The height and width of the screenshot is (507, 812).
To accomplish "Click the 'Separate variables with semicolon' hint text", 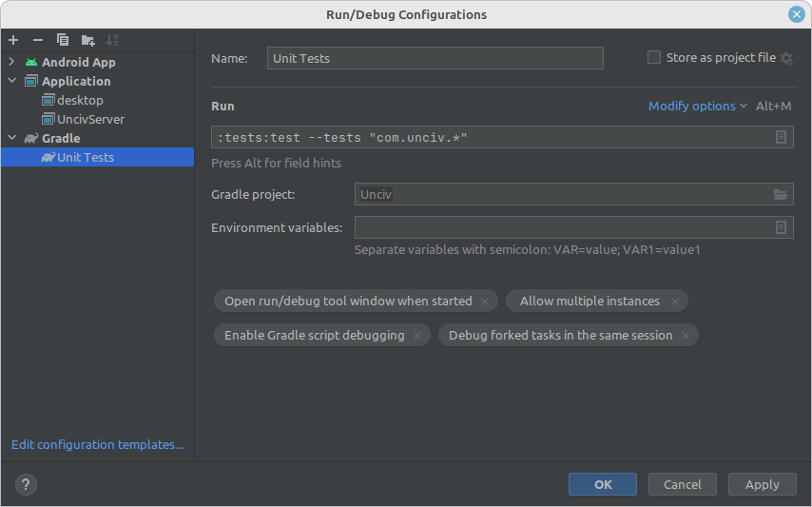I will (527, 249).
